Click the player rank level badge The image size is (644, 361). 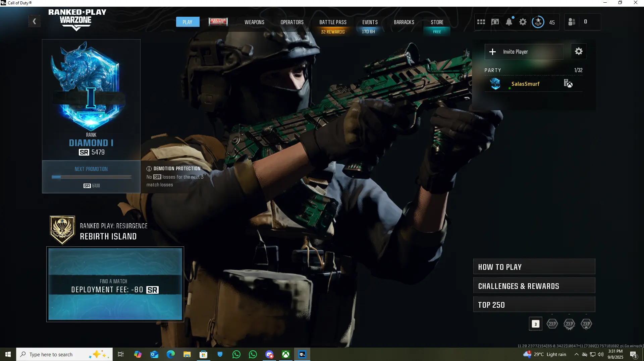[538, 22]
